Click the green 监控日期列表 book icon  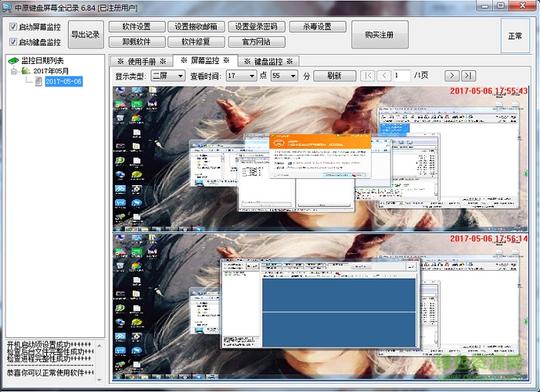tap(13, 61)
